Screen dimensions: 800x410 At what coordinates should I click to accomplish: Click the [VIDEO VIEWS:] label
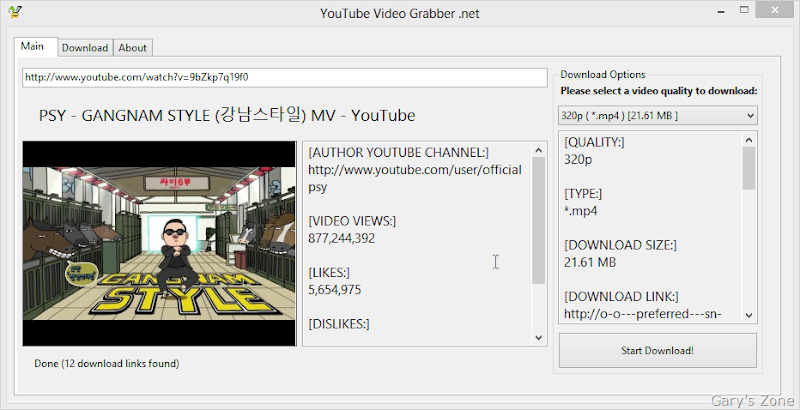tap(352, 221)
